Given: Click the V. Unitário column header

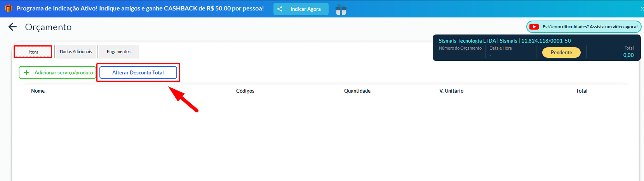Looking at the screenshot, I should click(451, 91).
